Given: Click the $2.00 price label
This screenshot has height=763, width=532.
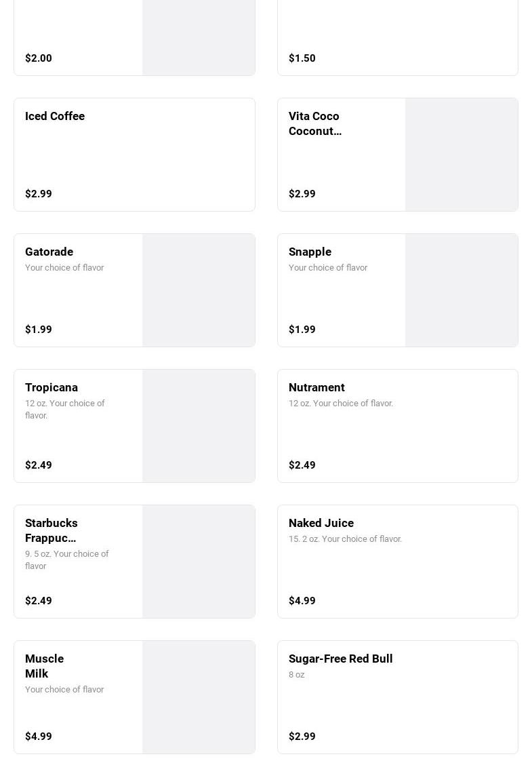Looking at the screenshot, I should (39, 58).
